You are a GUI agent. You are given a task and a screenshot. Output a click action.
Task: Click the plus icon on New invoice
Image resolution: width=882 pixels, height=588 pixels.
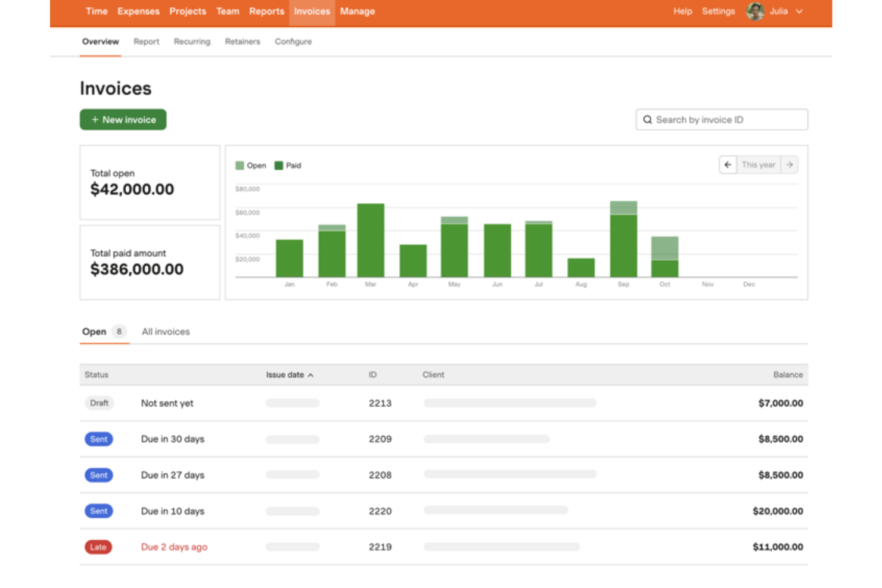tap(95, 119)
